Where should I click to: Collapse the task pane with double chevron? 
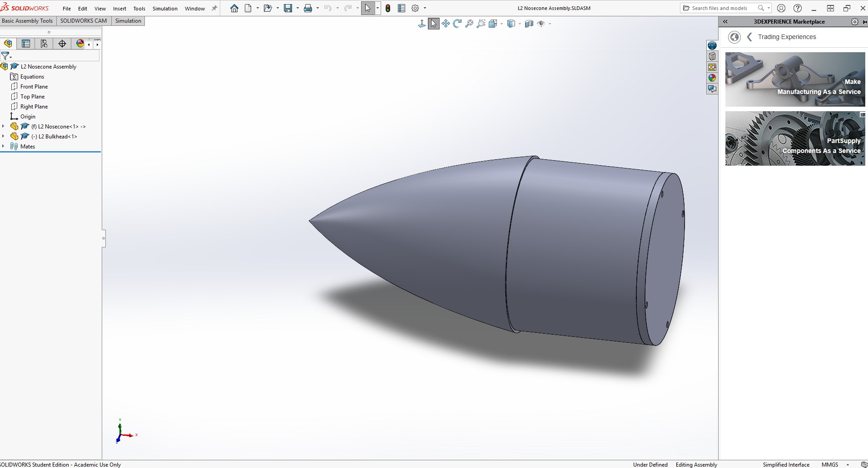[725, 22]
